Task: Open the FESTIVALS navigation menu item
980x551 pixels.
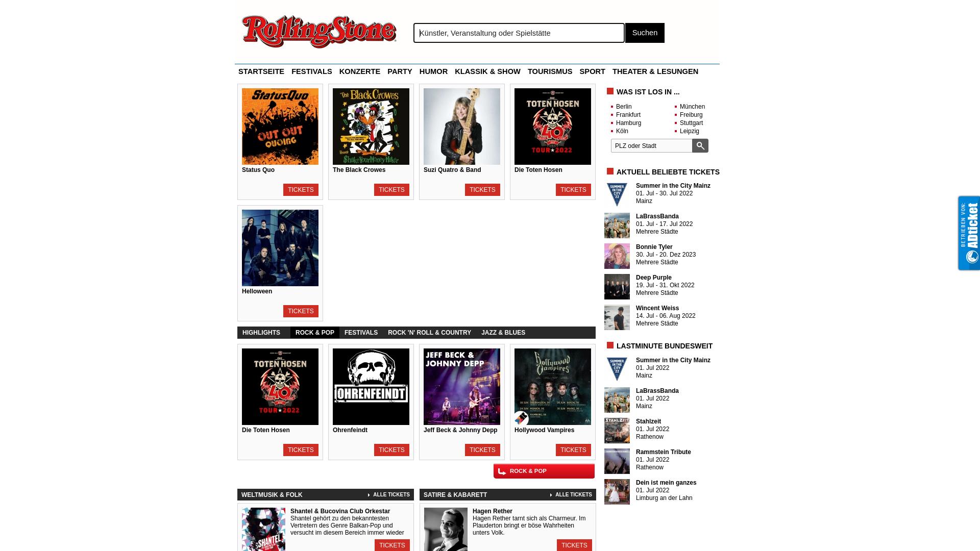Action: (x=312, y=71)
